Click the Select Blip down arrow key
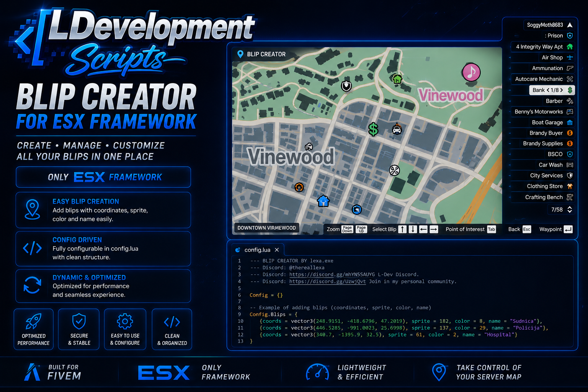Image resolution: width=588 pixels, height=392 pixels. pyautogui.click(x=413, y=229)
